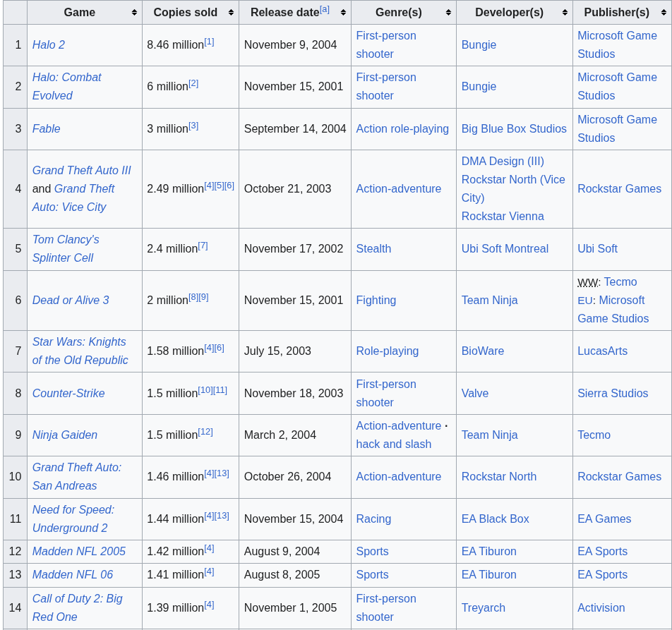Open the Role-playing genre link

pos(388,351)
